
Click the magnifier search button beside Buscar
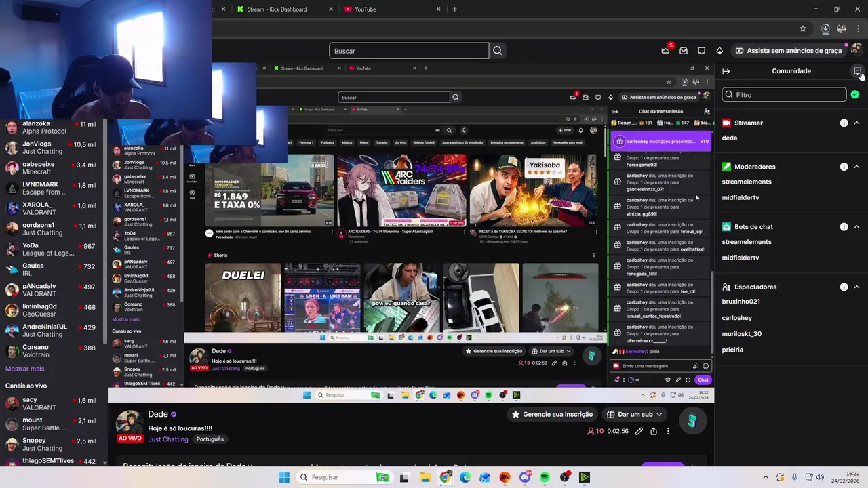coord(498,51)
